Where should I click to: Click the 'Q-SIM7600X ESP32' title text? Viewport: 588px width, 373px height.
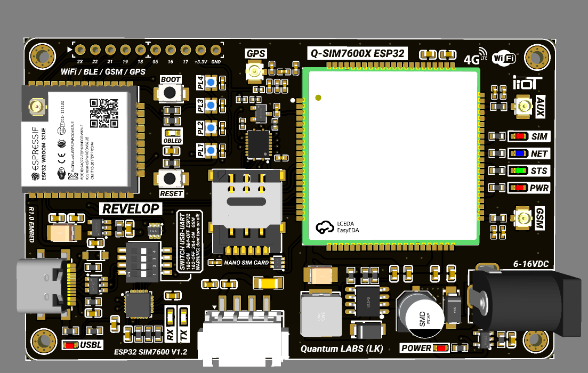[358, 54]
